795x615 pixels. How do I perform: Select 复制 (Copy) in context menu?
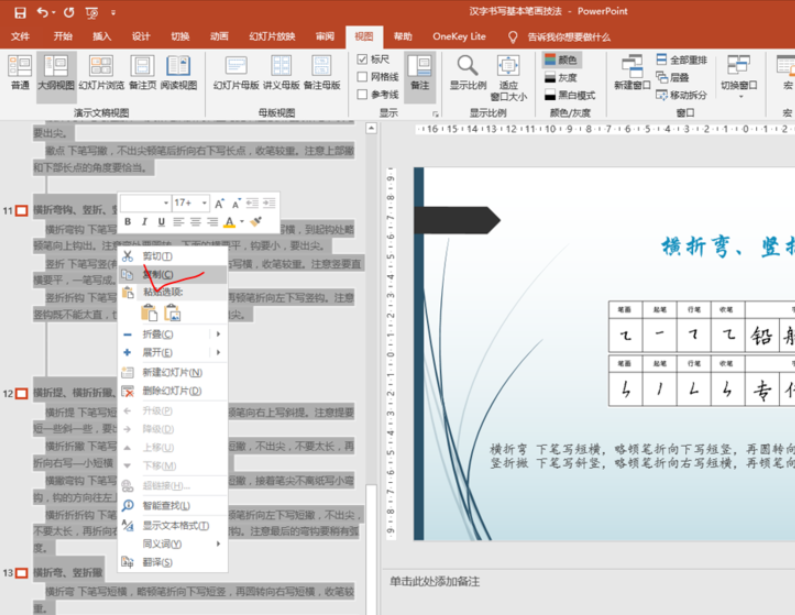tap(157, 274)
